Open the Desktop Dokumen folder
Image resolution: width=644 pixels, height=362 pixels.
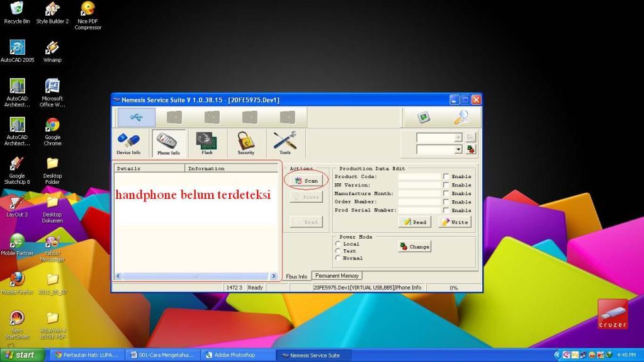point(52,209)
